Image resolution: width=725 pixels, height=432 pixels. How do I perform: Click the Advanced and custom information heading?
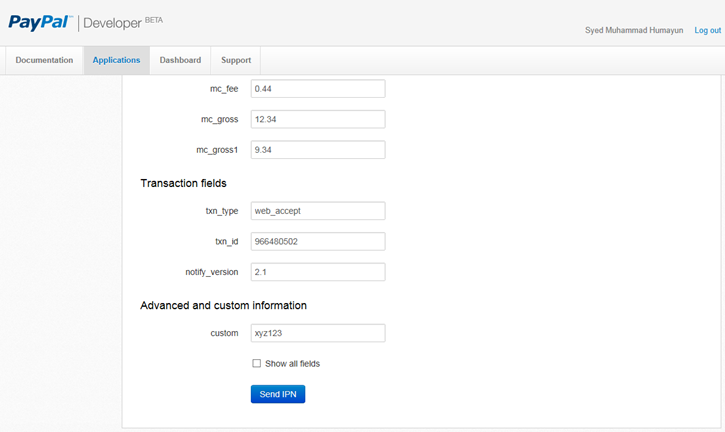click(x=223, y=305)
